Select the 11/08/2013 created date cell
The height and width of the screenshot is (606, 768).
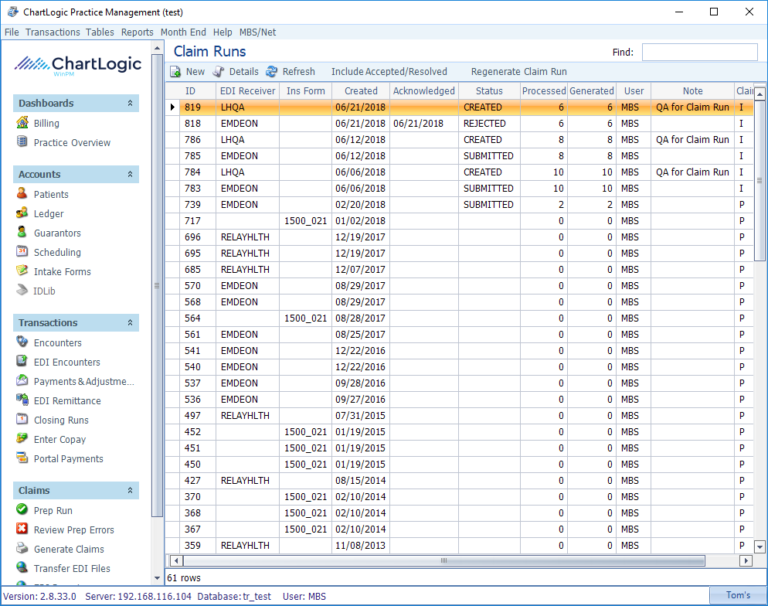(x=360, y=546)
